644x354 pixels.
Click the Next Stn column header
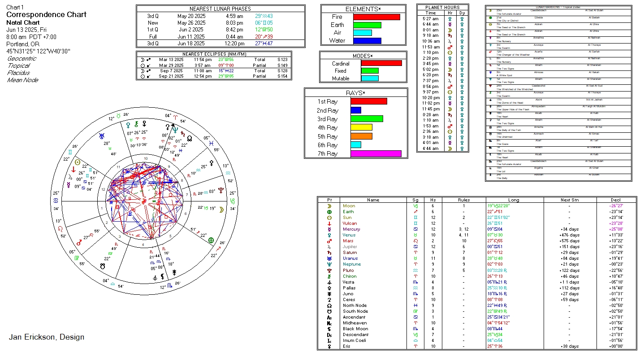click(569, 200)
